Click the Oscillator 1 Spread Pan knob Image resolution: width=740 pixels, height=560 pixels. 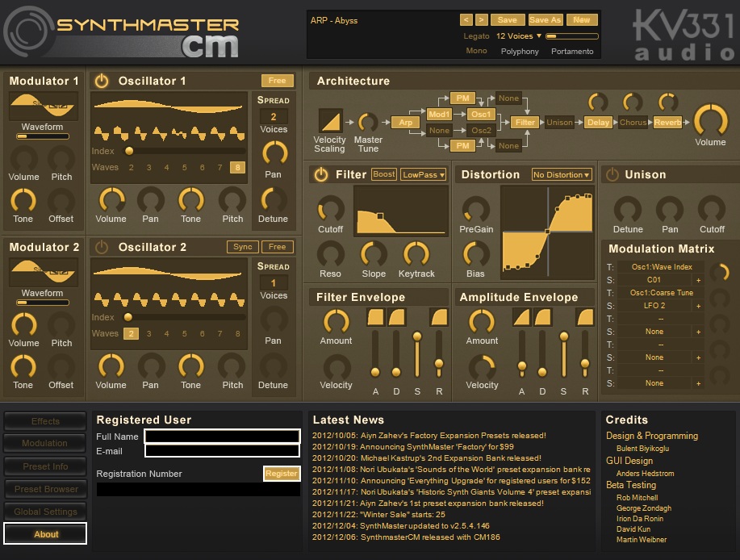[274, 154]
